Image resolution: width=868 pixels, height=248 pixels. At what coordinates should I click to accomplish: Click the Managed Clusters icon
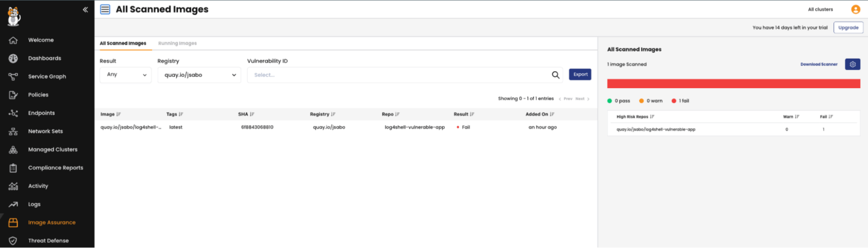pyautogui.click(x=14, y=150)
